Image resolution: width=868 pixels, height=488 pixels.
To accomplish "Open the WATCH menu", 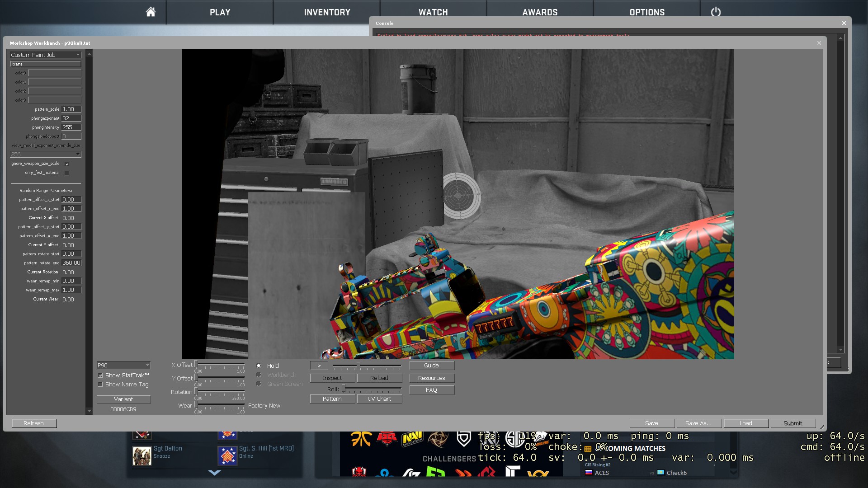I will tap(433, 12).
